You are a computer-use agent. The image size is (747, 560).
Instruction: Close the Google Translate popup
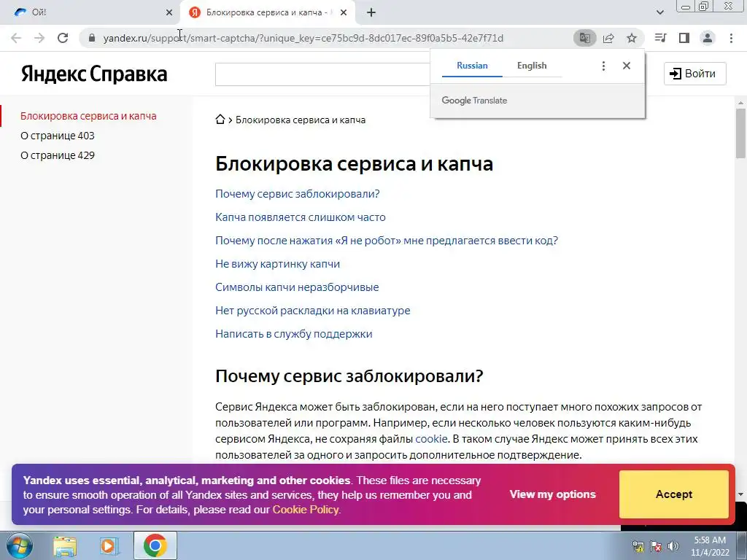click(x=627, y=66)
